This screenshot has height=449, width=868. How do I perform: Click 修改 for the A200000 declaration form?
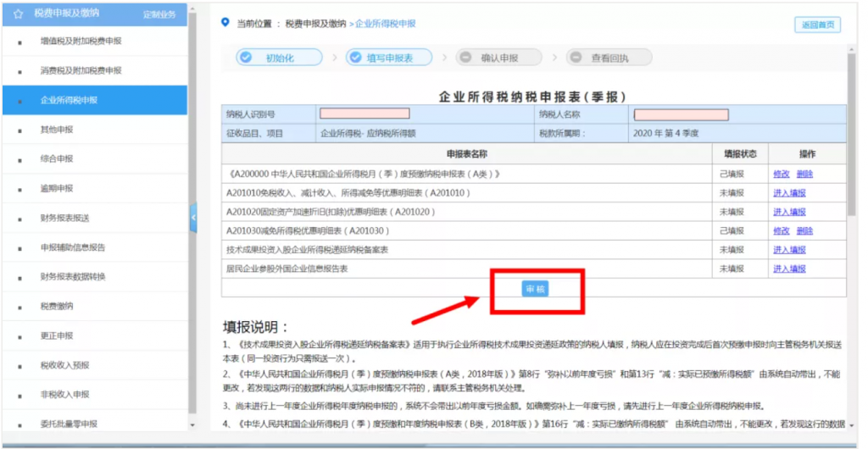tap(781, 174)
